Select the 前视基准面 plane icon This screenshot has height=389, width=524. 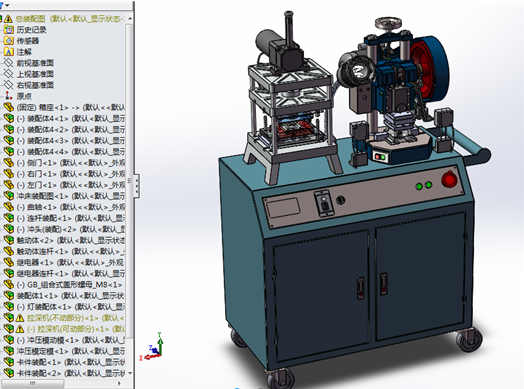point(9,63)
